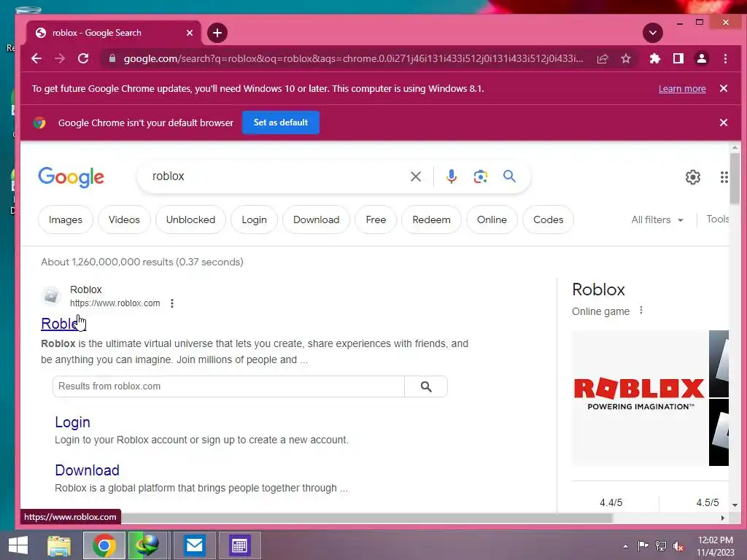Screen dimensions: 747x560
Task: Select the Redeem filter chip
Action: click(x=431, y=219)
